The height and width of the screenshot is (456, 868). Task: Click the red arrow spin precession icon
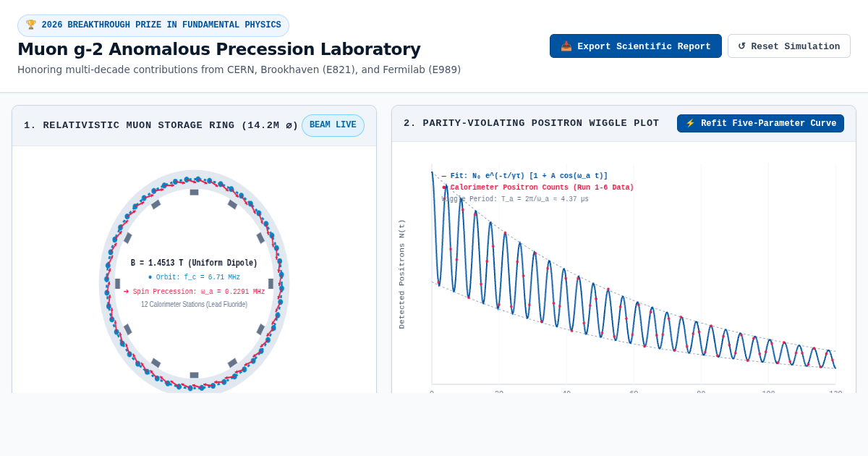(x=127, y=292)
